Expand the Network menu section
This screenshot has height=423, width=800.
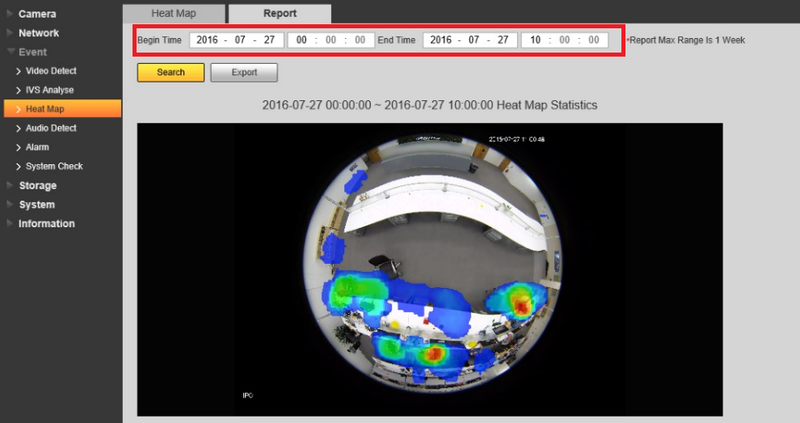(38, 33)
